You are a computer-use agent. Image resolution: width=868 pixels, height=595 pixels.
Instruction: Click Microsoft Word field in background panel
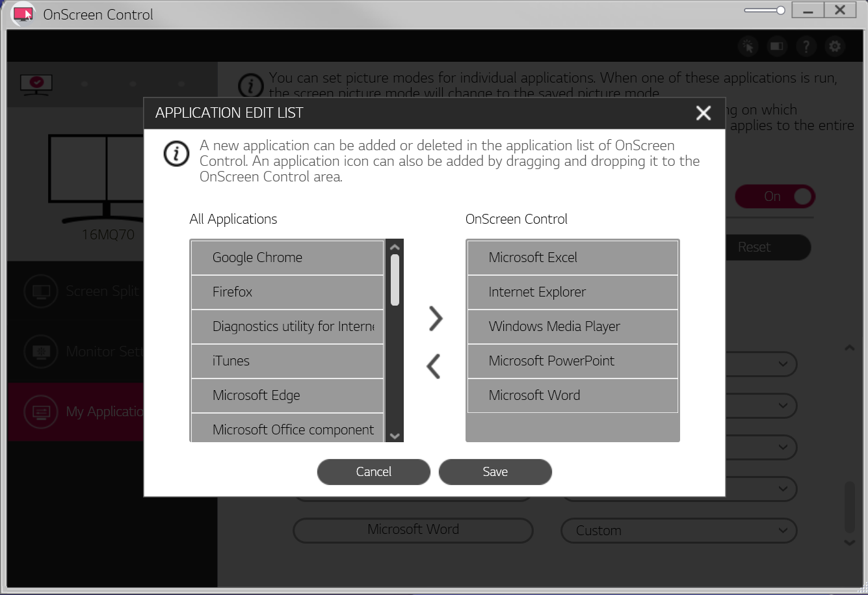point(413,531)
